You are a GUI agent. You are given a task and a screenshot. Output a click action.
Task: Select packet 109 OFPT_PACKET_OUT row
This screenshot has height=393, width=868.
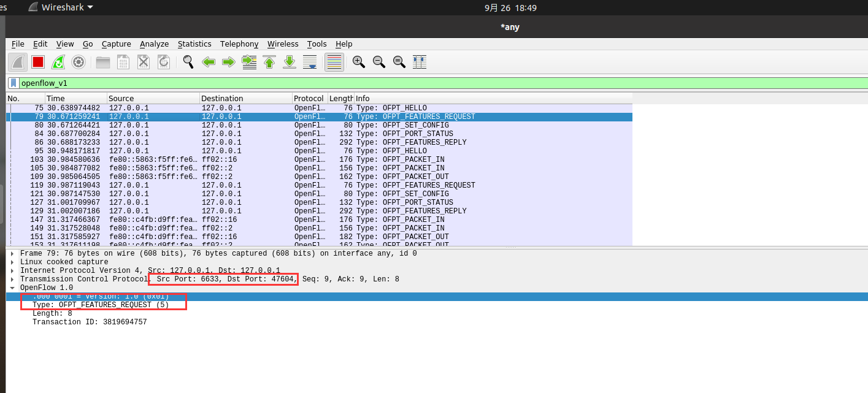tap(319, 177)
